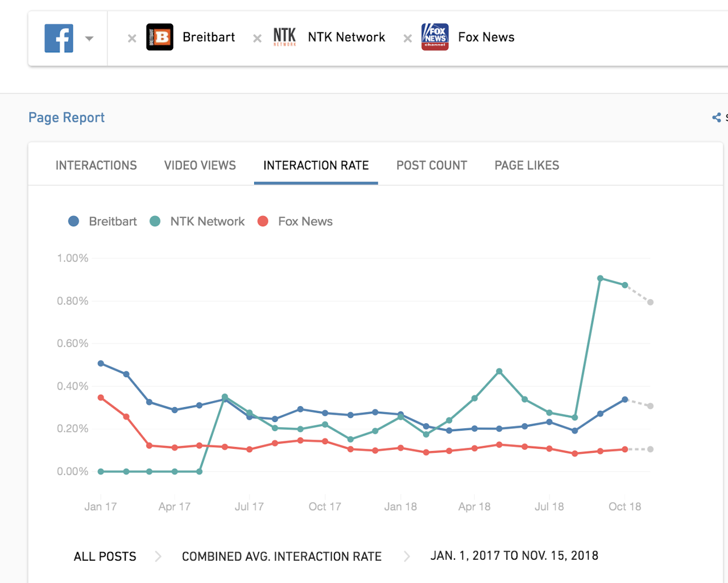This screenshot has height=583, width=728.
Task: Open the POST COUNT tab
Action: (432, 165)
